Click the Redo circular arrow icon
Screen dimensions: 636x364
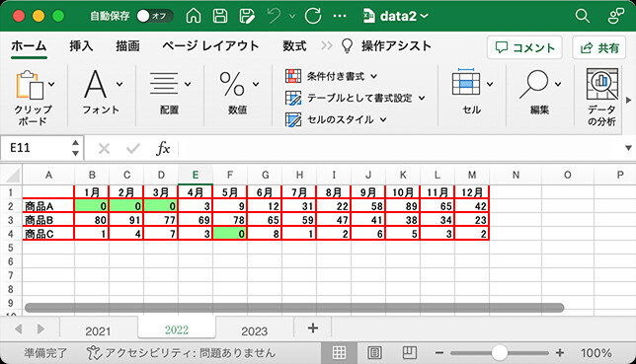313,16
